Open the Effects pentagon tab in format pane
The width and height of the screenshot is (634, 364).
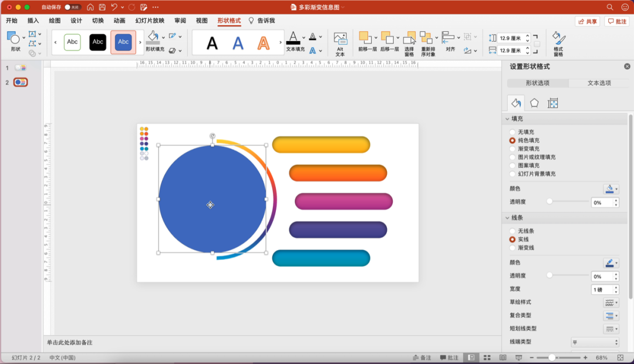pos(534,103)
